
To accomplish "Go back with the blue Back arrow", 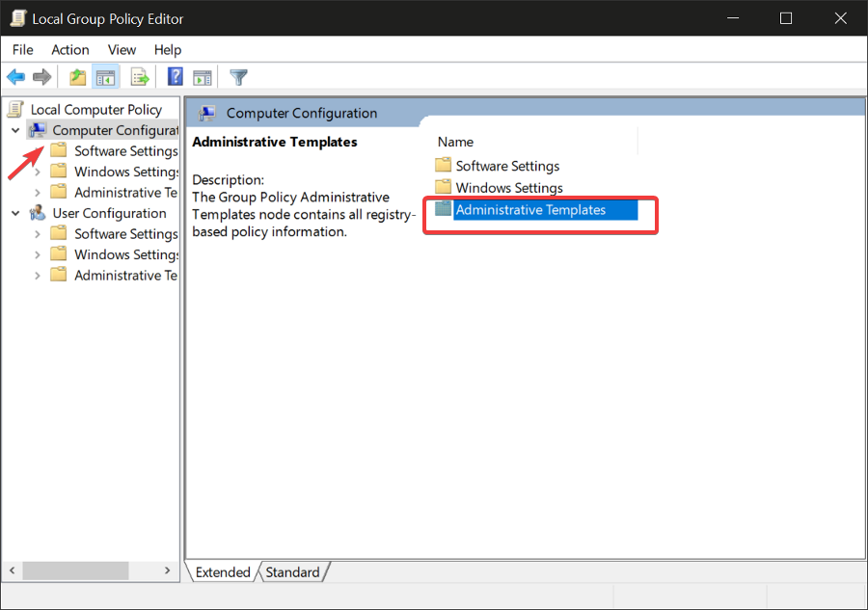I will (16, 77).
